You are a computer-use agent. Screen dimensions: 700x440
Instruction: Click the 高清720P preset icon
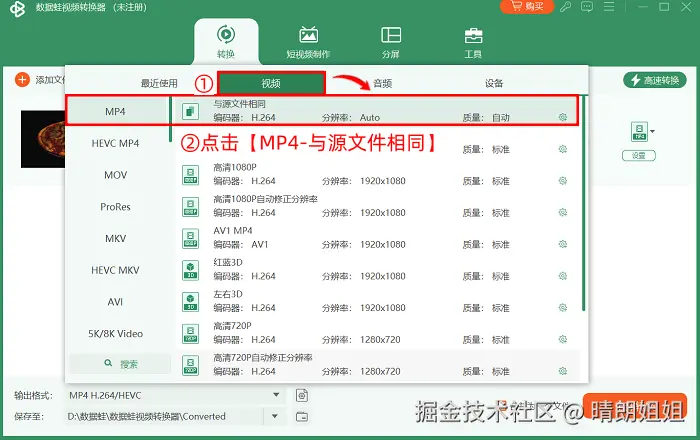tap(191, 333)
